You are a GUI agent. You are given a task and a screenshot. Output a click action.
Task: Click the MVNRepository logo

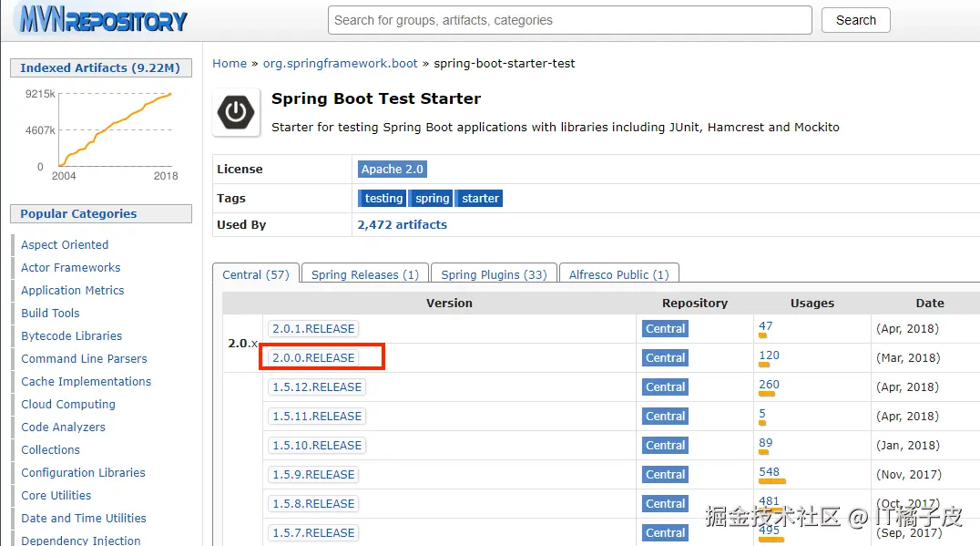103,19
